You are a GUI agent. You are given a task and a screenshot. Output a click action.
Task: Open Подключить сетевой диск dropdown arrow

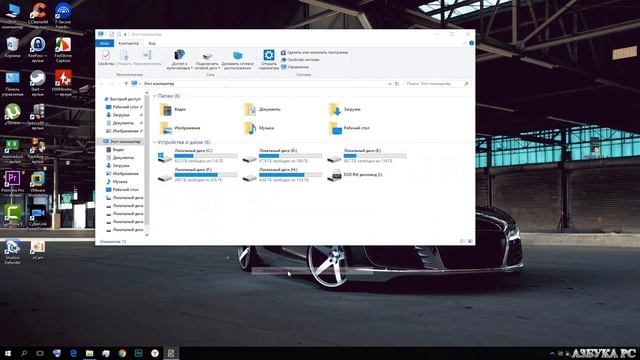click(219, 68)
